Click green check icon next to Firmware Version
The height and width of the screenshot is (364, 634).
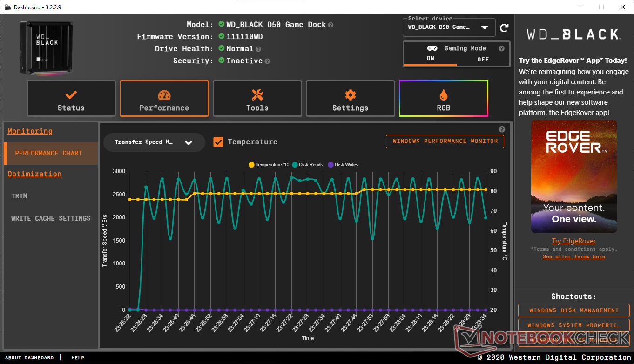(x=222, y=36)
